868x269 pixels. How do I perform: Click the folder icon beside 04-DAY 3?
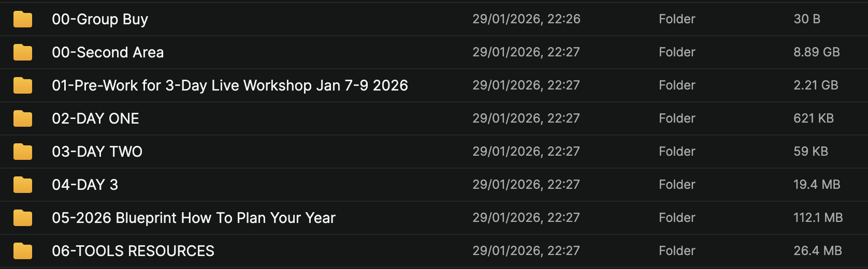pos(23,185)
